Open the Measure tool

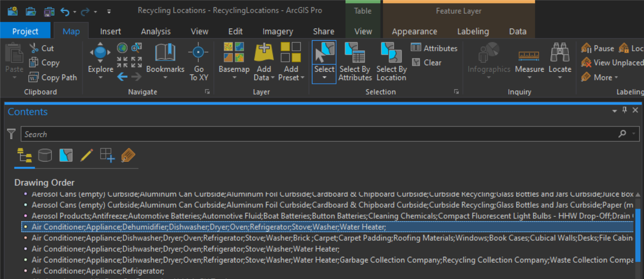529,61
